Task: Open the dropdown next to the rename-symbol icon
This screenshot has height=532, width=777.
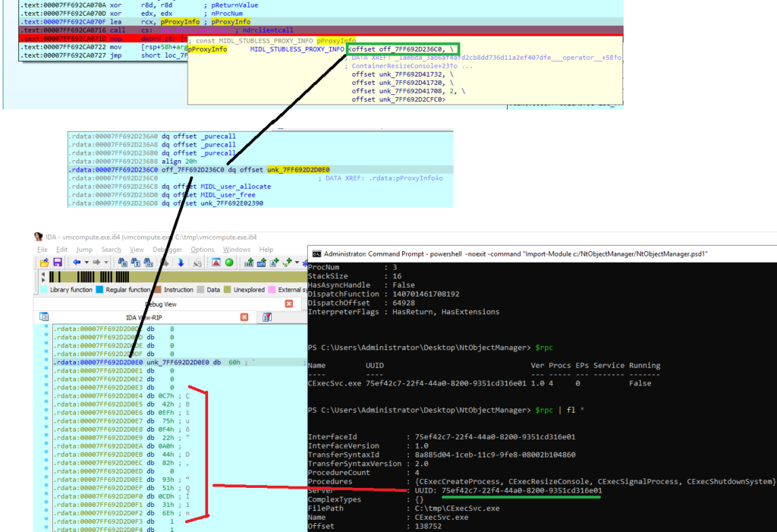Action: tap(297, 262)
